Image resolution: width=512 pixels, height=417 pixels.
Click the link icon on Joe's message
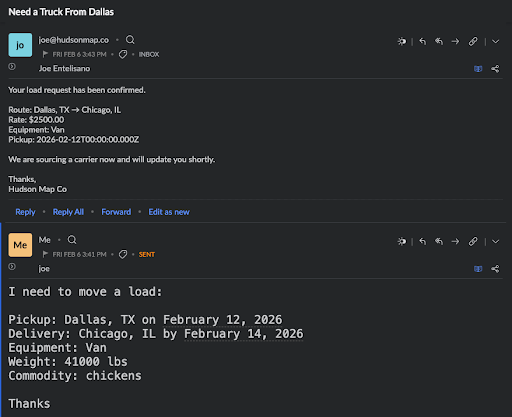pos(473,41)
